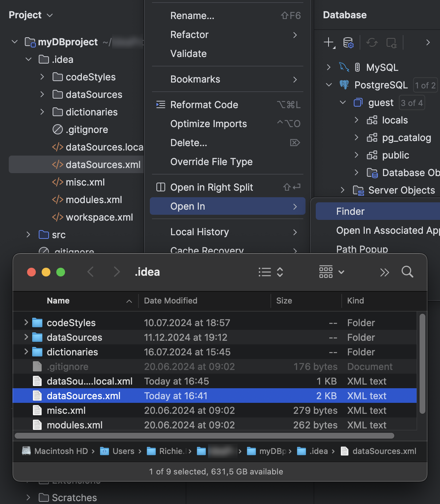Image resolution: width=440 pixels, height=504 pixels.
Task: Collapse the guest database node
Action: 342,102
